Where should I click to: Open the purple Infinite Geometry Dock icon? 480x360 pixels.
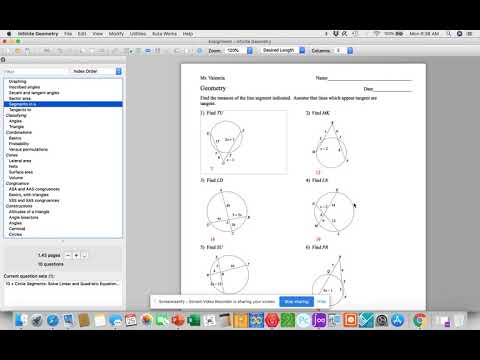pos(319,320)
